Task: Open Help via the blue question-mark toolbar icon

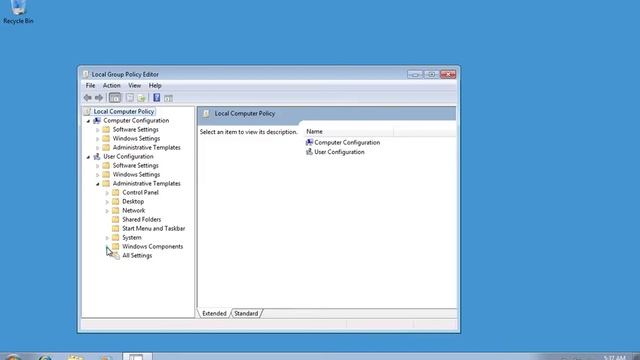Action: tap(156, 98)
